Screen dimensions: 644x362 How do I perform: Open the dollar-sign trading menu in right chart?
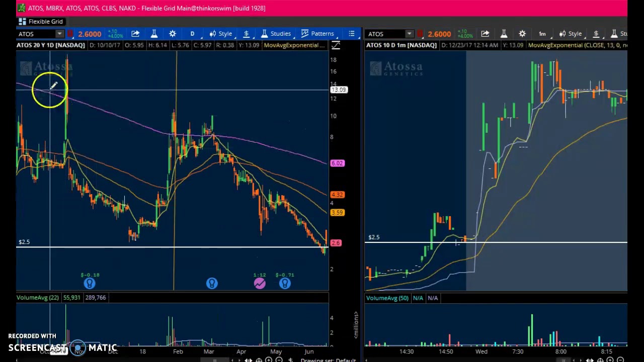596,34
